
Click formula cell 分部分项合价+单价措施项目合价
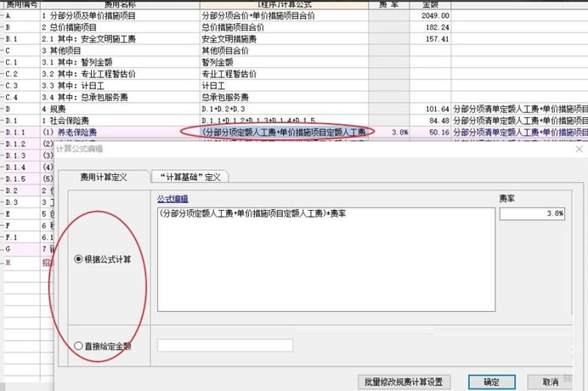pyautogui.click(x=284, y=16)
